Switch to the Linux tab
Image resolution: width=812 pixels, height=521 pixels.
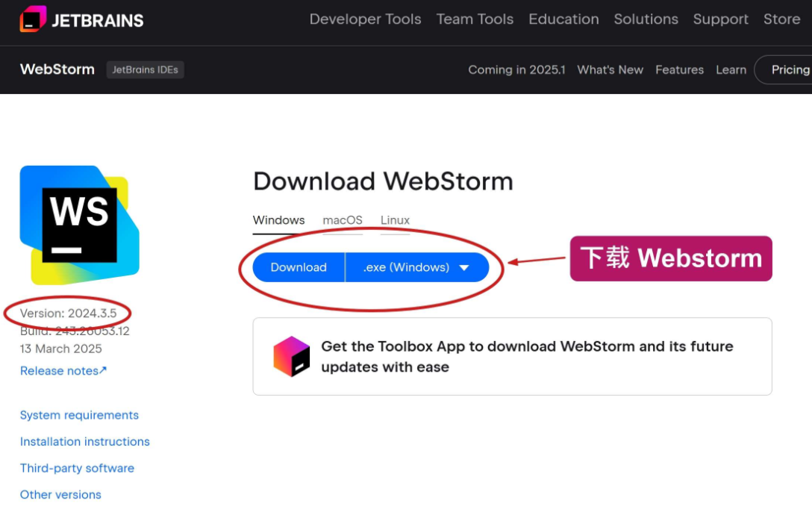(395, 220)
